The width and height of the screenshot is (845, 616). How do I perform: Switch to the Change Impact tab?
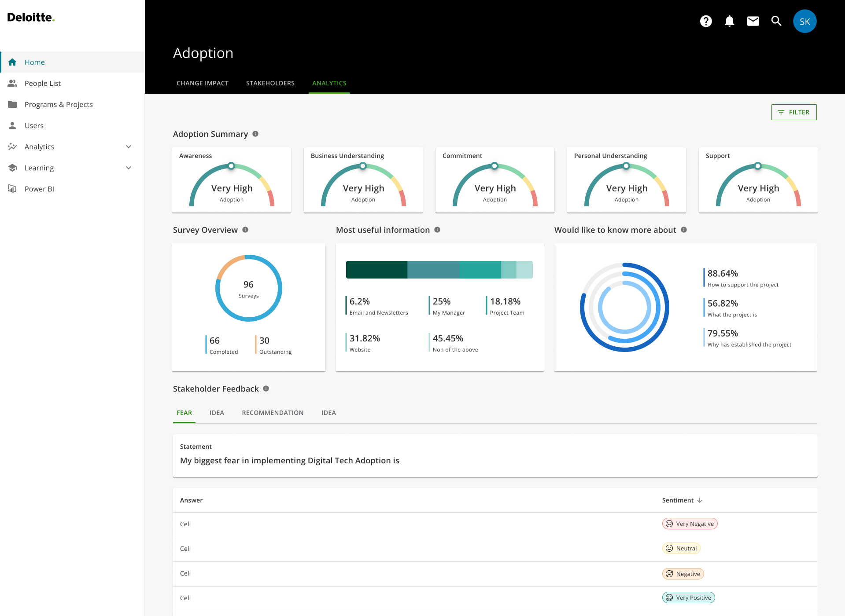203,83
